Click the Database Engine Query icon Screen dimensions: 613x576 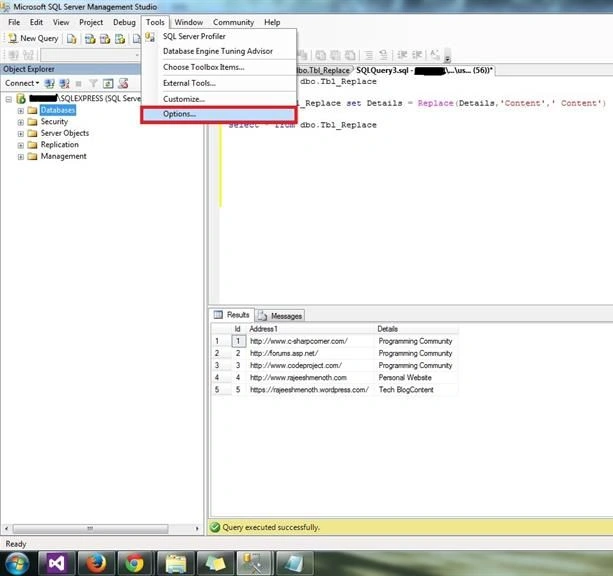[72, 39]
